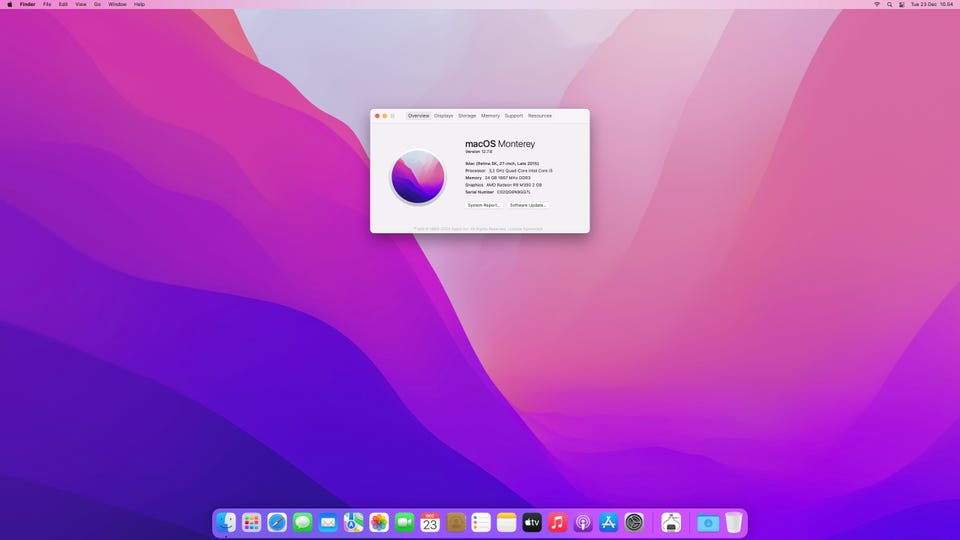Open Control Center in menu bar
This screenshot has height=540, width=960.
point(901,4)
